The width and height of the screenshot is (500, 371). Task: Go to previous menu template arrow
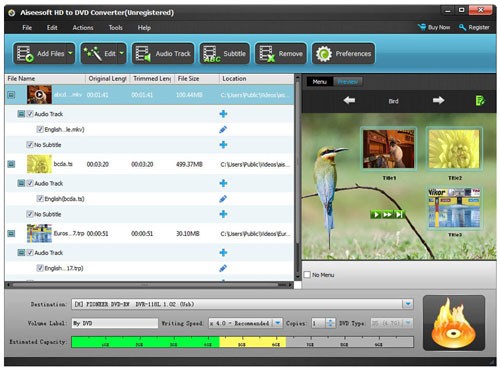pos(349,100)
